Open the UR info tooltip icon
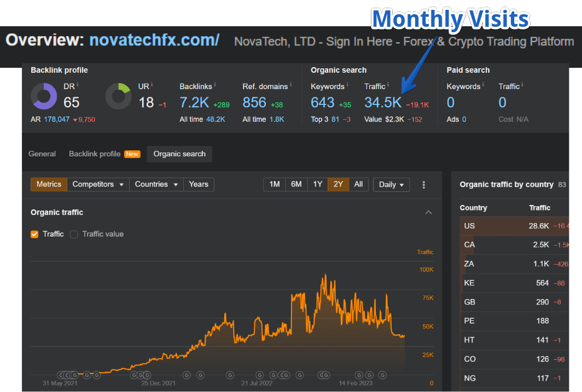Viewport: 582px width, 392px height. pos(152,85)
